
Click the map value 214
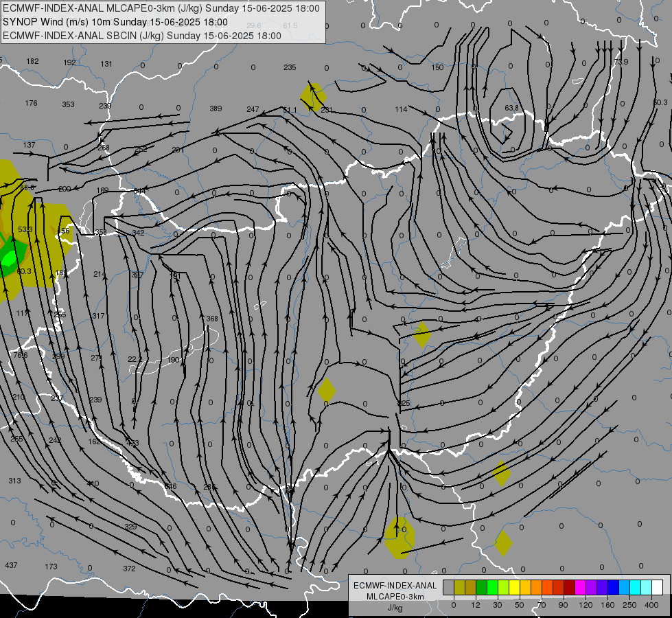pyautogui.click(x=100, y=274)
